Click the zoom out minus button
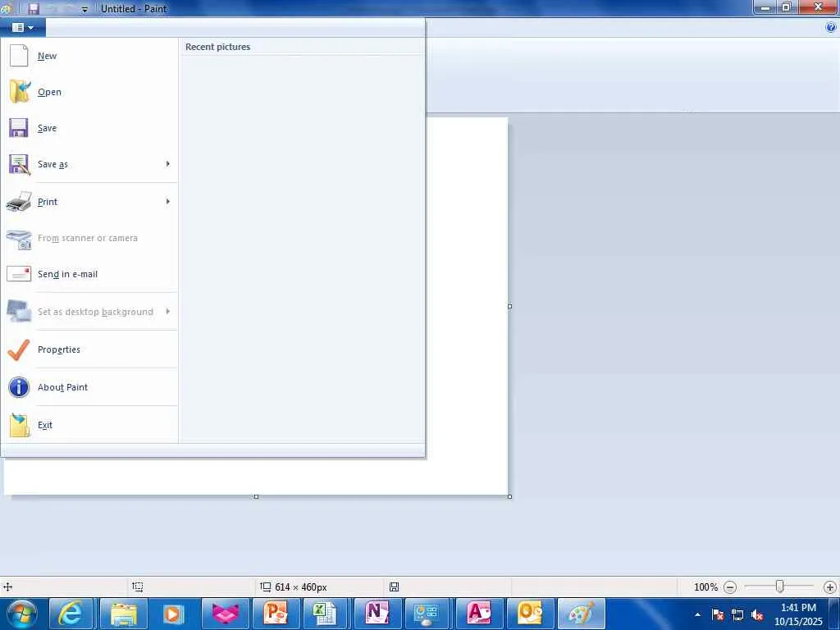This screenshot has width=840, height=630. coord(729,587)
